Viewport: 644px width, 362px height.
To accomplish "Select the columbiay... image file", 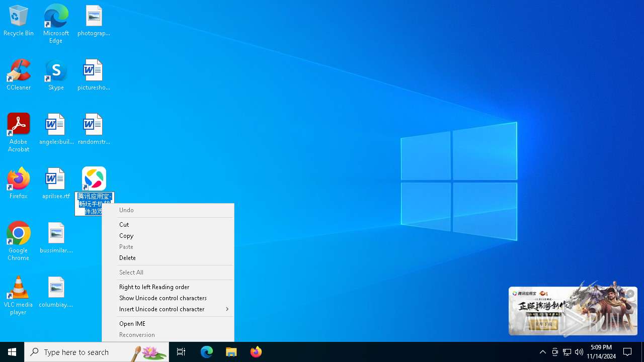I will coord(56,292).
